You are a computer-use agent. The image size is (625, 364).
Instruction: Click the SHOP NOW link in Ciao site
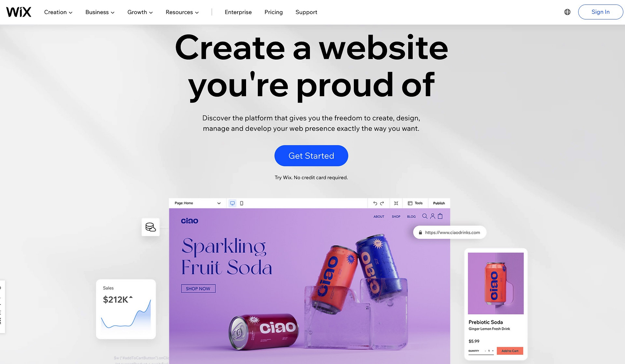[198, 289]
